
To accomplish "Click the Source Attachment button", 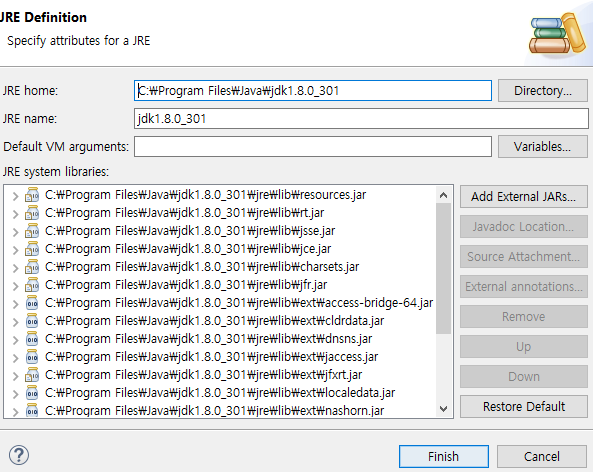I will click(524, 256).
